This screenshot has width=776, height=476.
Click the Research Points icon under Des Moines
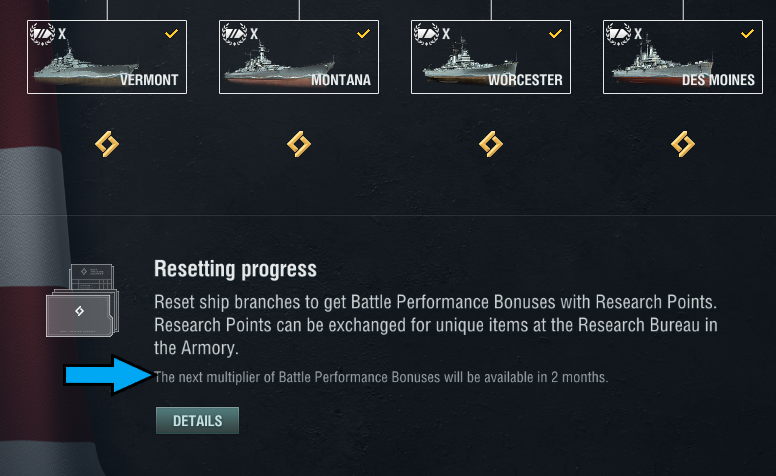(683, 145)
